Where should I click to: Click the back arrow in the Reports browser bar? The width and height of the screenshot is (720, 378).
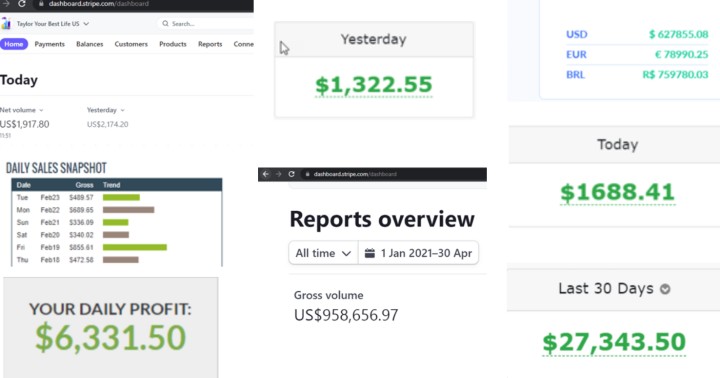coord(265,174)
